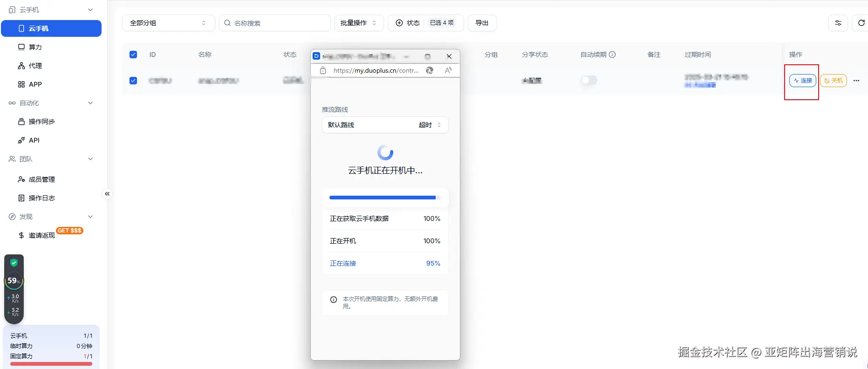The width and height of the screenshot is (868, 369).
Task: Click the green shield icon widget
Action: (x=14, y=262)
